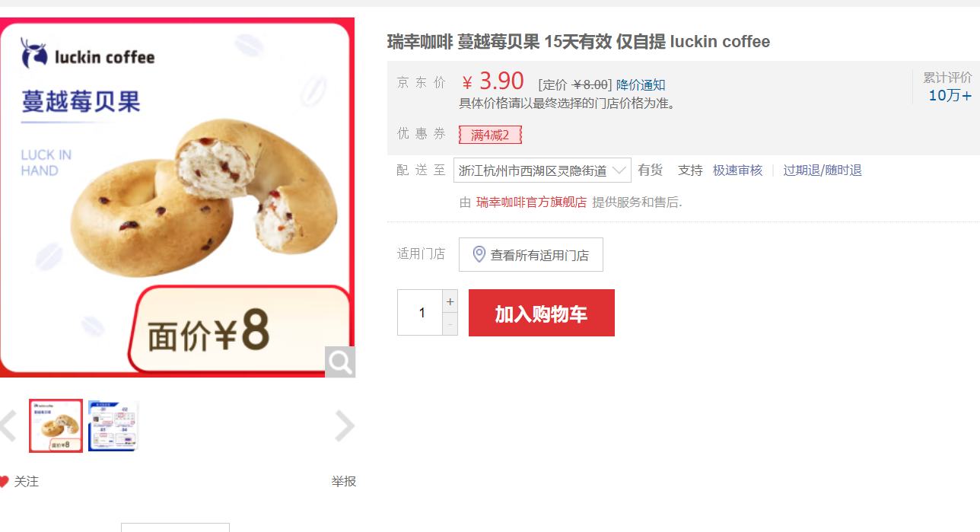The width and height of the screenshot is (980, 532).
Task: Click the quantity input field
Action: click(420, 313)
